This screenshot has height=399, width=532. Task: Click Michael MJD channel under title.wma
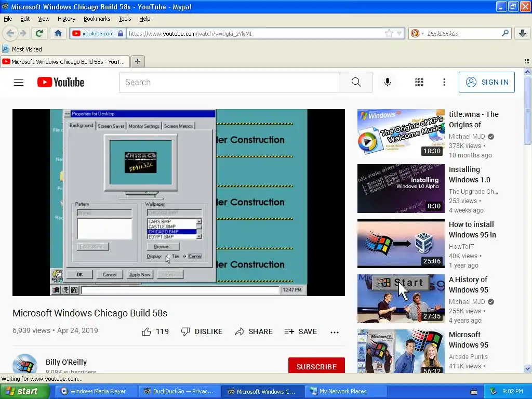point(467,137)
